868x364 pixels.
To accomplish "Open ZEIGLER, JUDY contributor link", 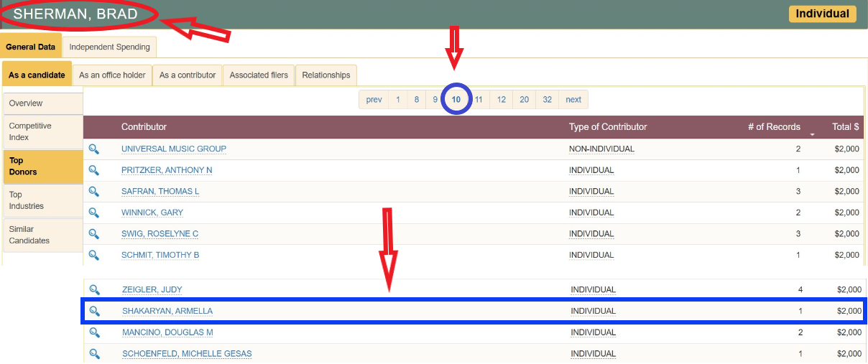I will pyautogui.click(x=152, y=290).
